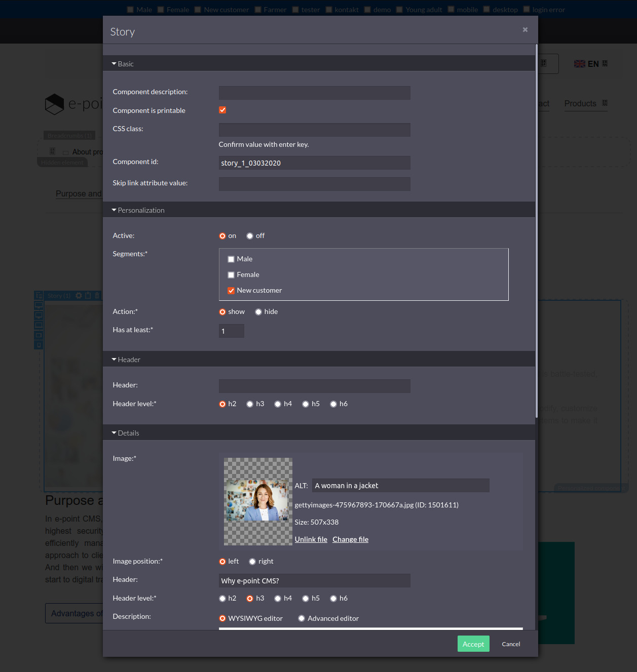Uncheck the Component is printable checkbox
The width and height of the screenshot is (637, 672).
(222, 109)
